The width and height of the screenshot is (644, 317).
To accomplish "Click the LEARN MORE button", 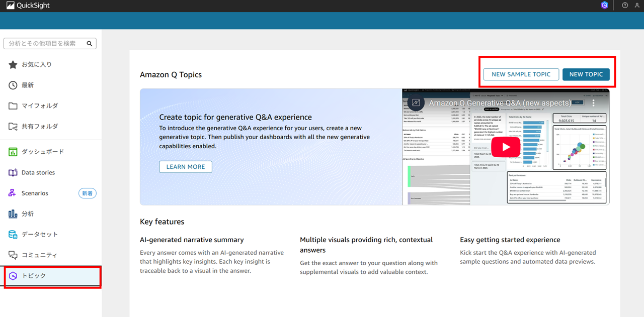I will [186, 167].
